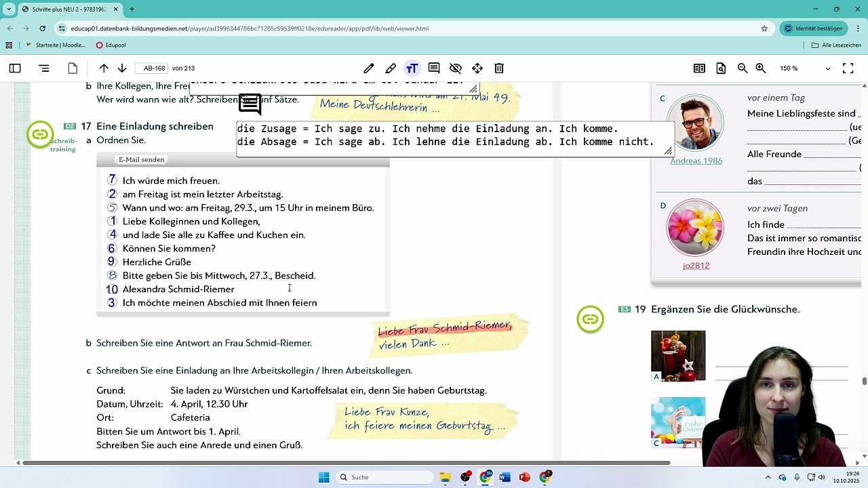Click the number 7 beside 'Ich würde mich freuen'
Image resolution: width=868 pixels, height=488 pixels.
tap(112, 181)
